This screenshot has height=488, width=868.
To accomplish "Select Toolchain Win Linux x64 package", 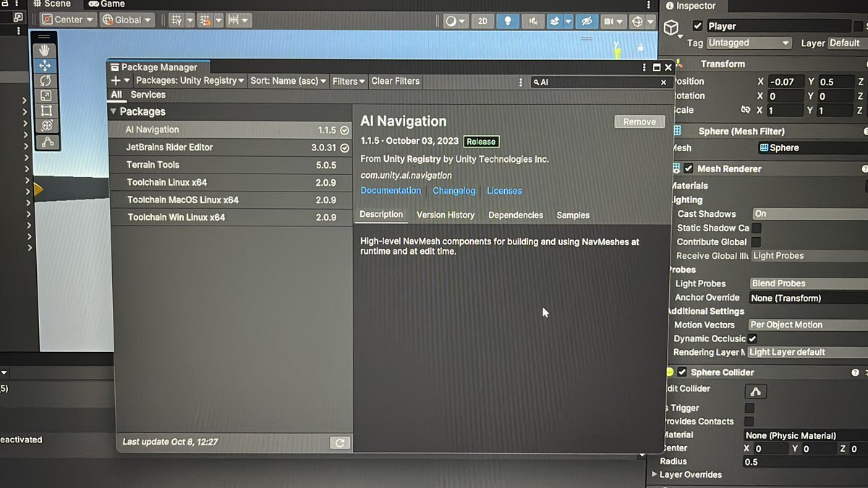I will point(231,217).
